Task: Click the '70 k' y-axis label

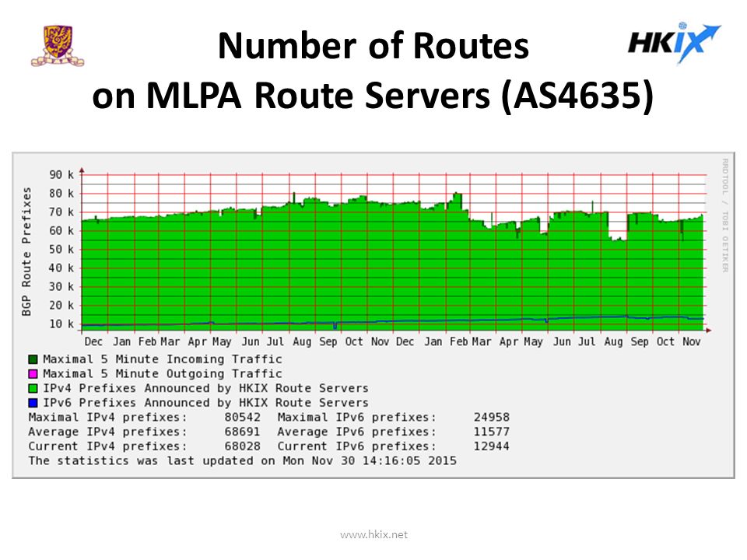Action: (61, 212)
